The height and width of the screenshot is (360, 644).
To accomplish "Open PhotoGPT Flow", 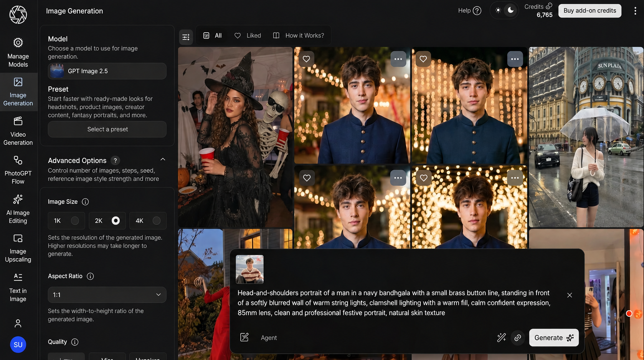I will [18, 170].
